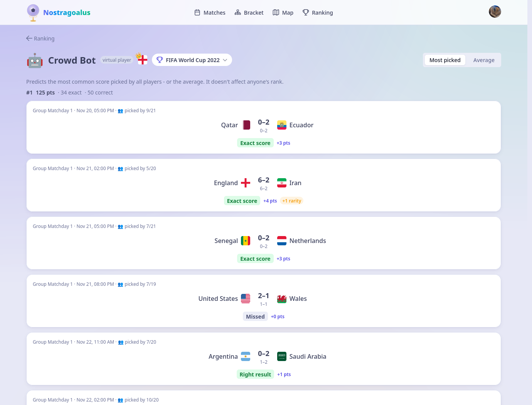This screenshot has height=405, width=532.
Task: Click the 'Saudi Arabia' team name
Action: point(308,356)
